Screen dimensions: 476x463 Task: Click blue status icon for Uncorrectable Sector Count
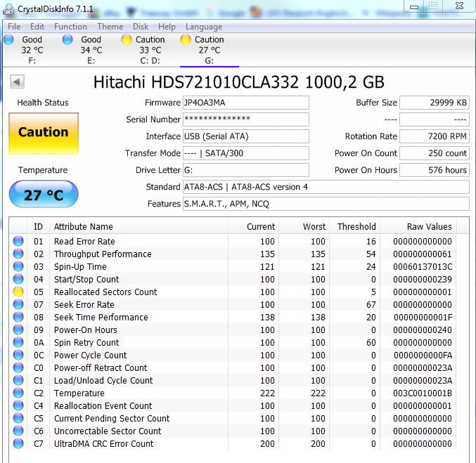point(18,431)
